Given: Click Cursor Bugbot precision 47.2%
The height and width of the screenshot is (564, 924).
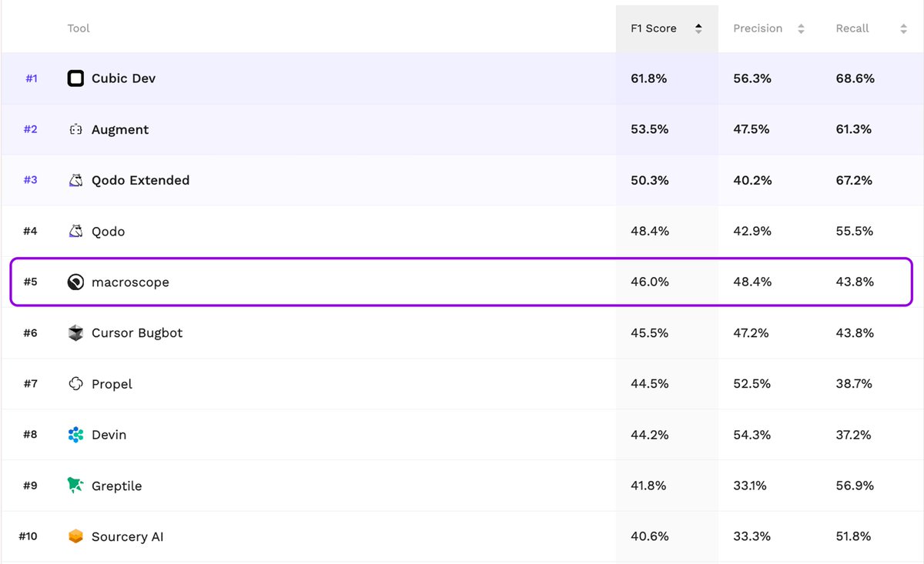Looking at the screenshot, I should pos(752,332).
